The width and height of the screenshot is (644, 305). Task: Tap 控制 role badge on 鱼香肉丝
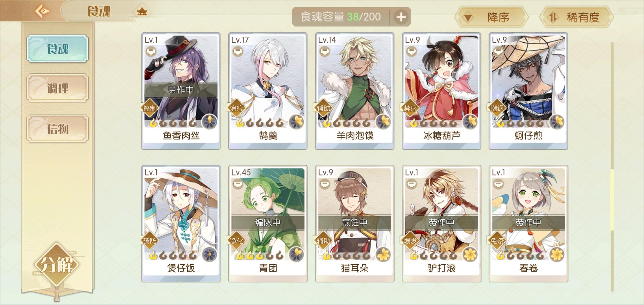click(x=150, y=108)
